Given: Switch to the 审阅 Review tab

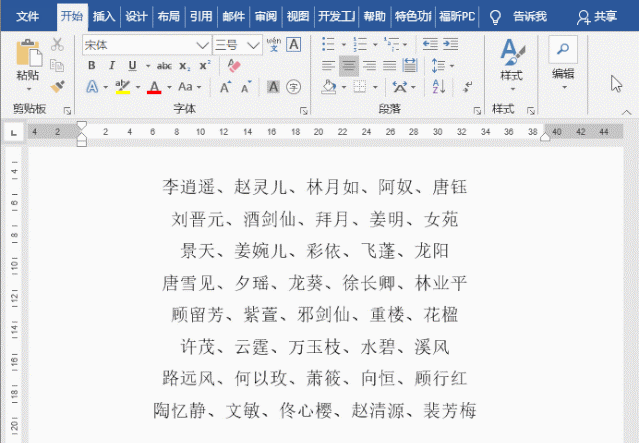Looking at the screenshot, I should (x=266, y=16).
